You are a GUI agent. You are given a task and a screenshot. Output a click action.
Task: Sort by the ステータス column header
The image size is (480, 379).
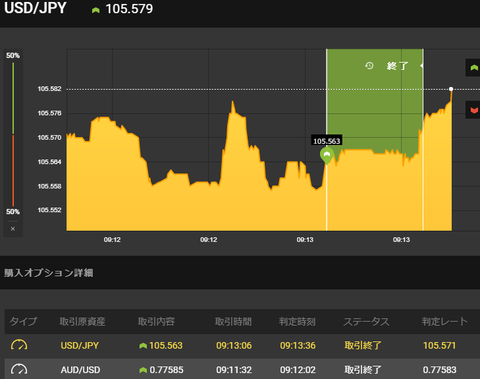366,321
